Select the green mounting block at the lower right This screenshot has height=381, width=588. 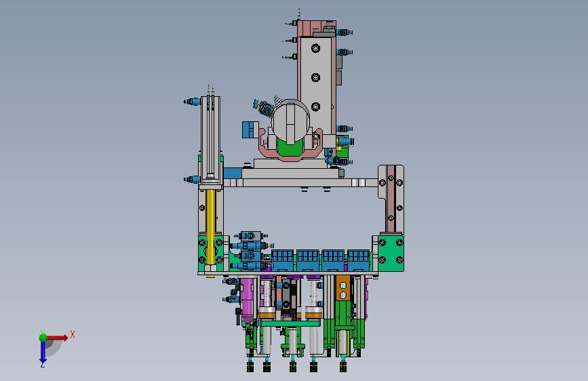pyautogui.click(x=391, y=253)
